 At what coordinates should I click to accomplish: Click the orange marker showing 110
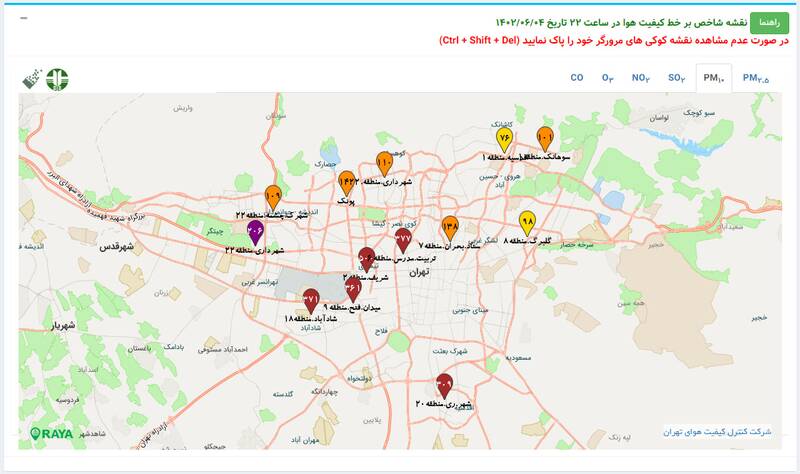click(x=385, y=163)
